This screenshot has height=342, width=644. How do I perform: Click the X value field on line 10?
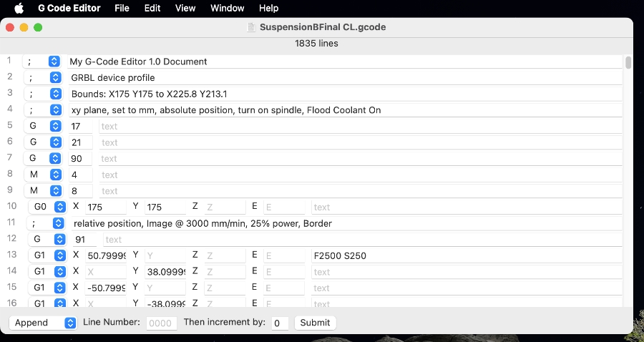point(104,207)
